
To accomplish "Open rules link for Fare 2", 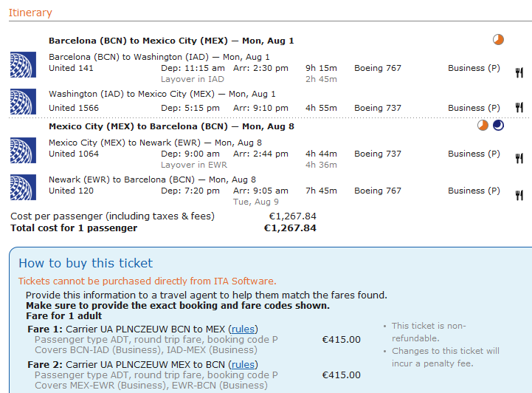I will click(x=243, y=364).
